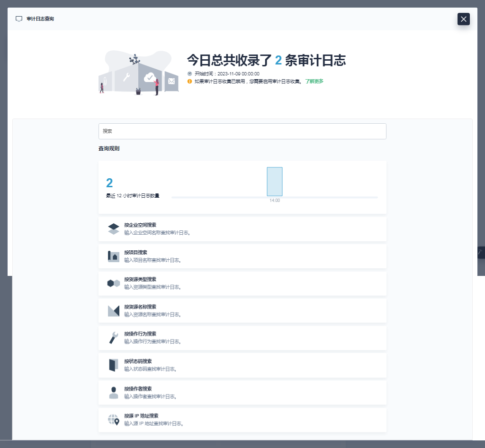Focus the 搜索 audit log search box
This screenshot has height=448, width=485.
point(242,131)
